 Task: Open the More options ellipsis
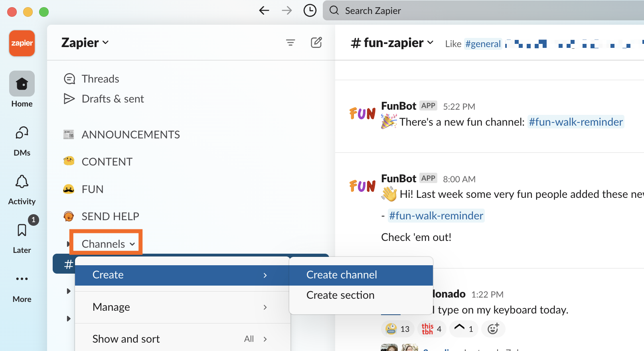tap(22, 279)
